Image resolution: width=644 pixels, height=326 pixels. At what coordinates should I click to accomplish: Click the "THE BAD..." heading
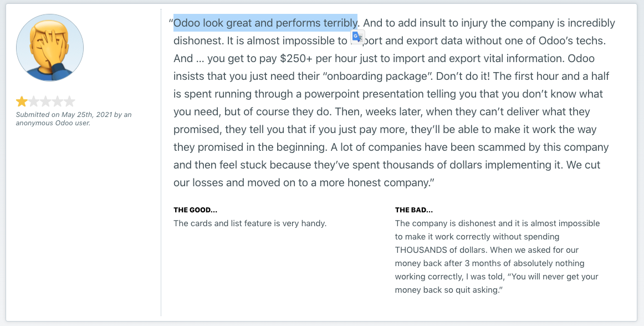tap(413, 210)
